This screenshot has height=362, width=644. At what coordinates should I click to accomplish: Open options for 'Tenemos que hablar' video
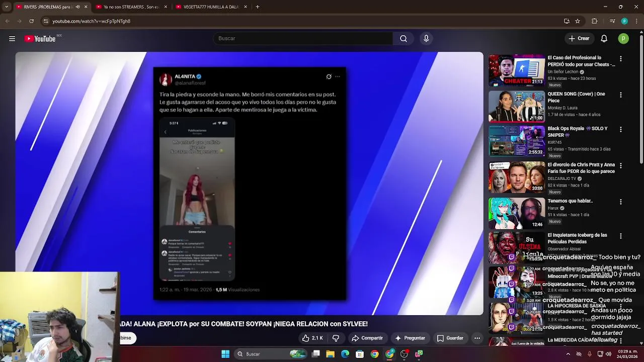click(620, 202)
